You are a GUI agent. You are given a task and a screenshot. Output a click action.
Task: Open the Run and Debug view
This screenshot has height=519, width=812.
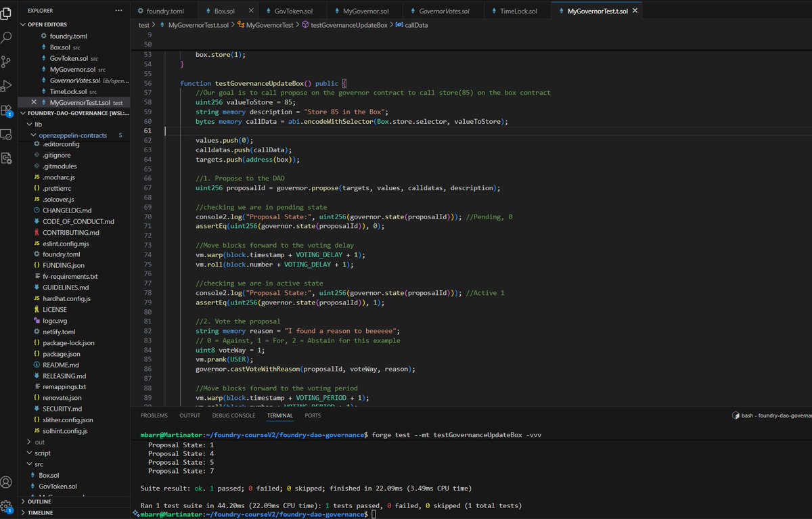(x=7, y=86)
